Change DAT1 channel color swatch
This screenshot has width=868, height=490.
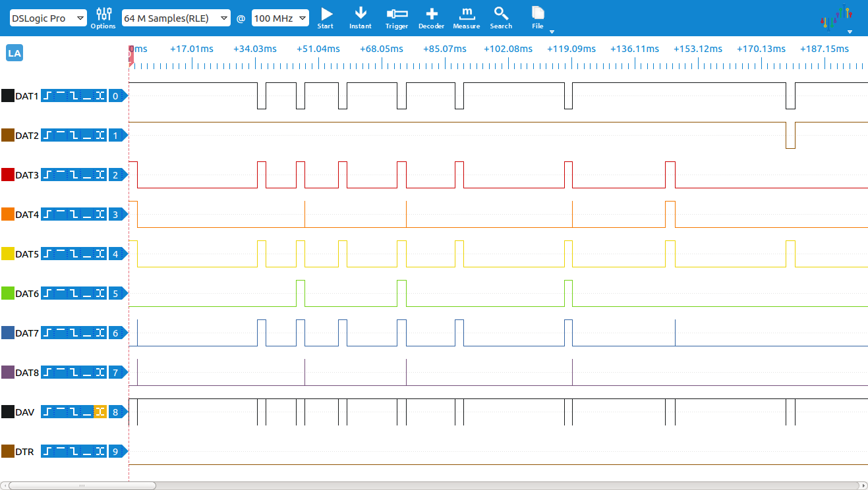(x=8, y=96)
